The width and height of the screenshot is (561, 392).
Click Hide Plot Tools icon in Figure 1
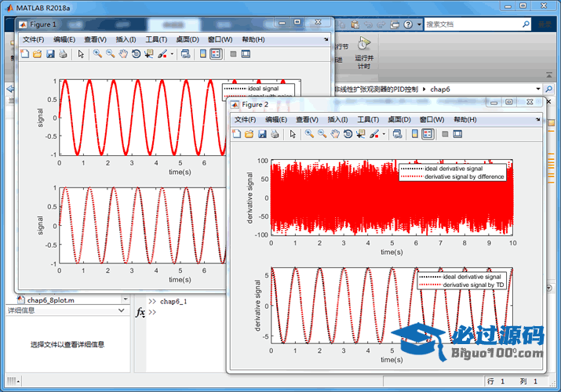pos(233,54)
